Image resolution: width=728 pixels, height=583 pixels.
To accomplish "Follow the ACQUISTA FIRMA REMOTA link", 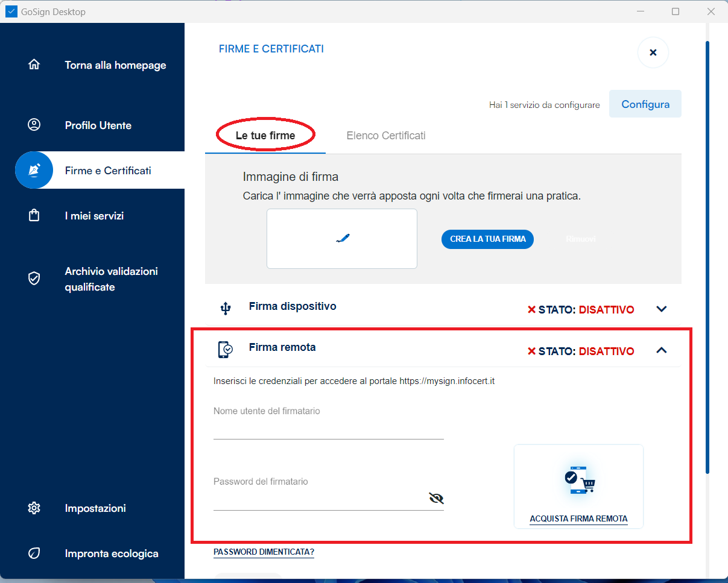I will 578,519.
